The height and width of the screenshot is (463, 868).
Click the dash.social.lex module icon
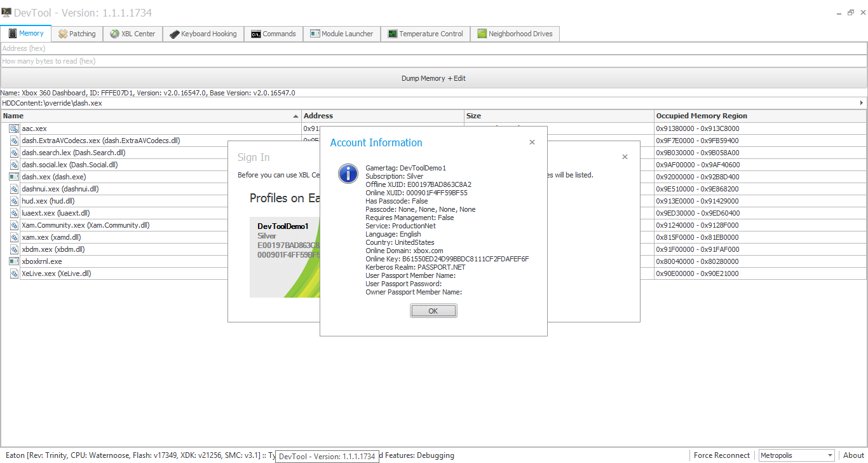pyautogui.click(x=14, y=165)
